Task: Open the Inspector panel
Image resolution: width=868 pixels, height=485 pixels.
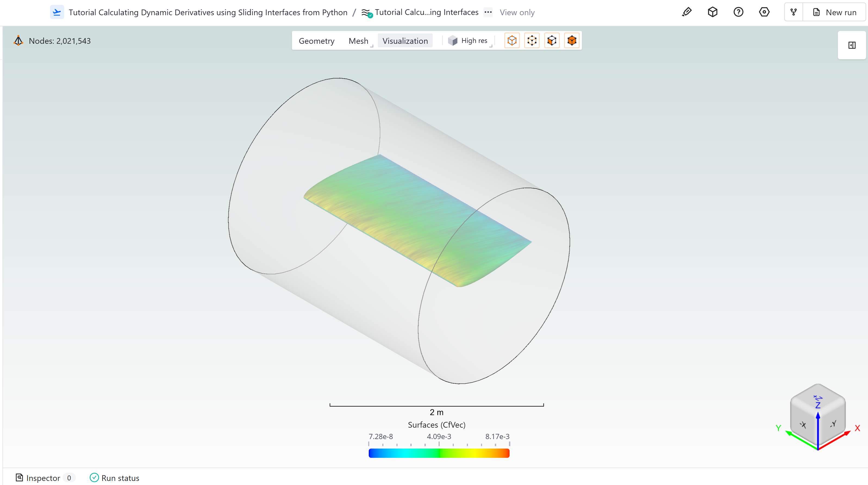Action: pos(43,478)
